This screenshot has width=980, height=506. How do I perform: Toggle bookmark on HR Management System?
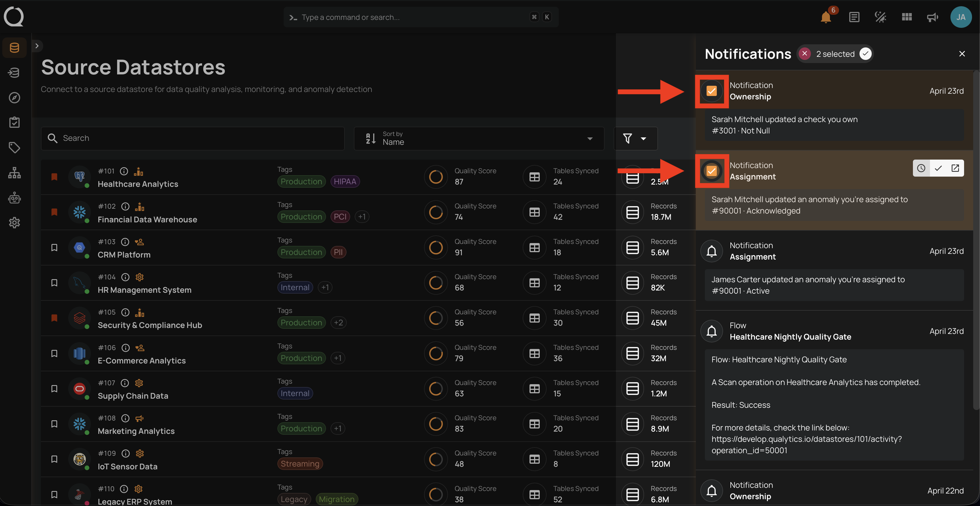[54, 283]
